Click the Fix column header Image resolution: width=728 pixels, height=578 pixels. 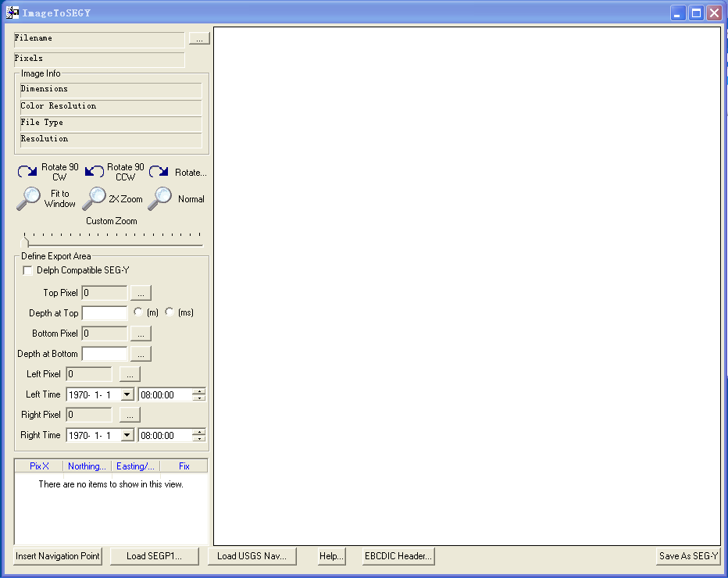click(x=184, y=466)
